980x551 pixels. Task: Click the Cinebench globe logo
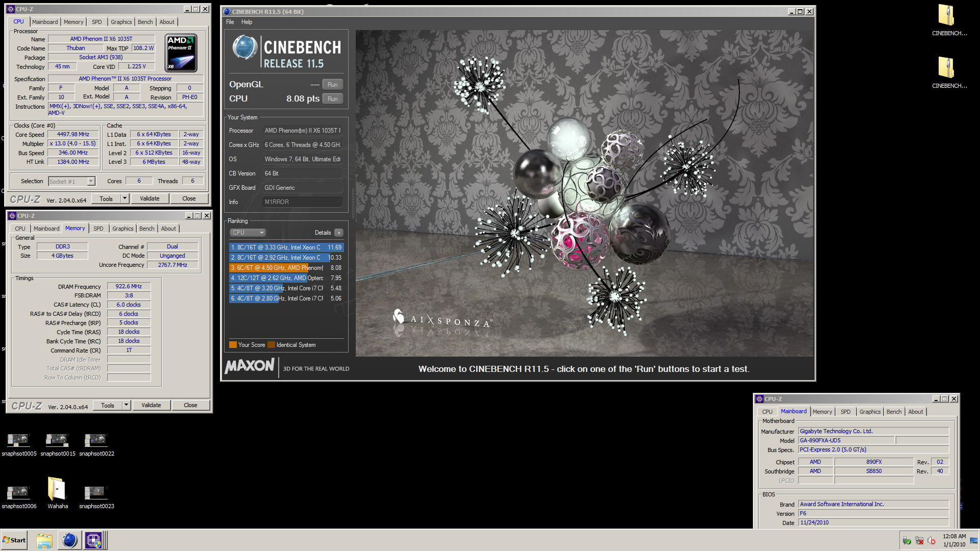tap(244, 47)
